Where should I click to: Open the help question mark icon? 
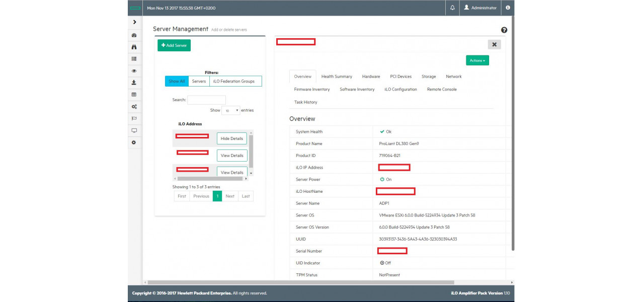[x=504, y=30]
